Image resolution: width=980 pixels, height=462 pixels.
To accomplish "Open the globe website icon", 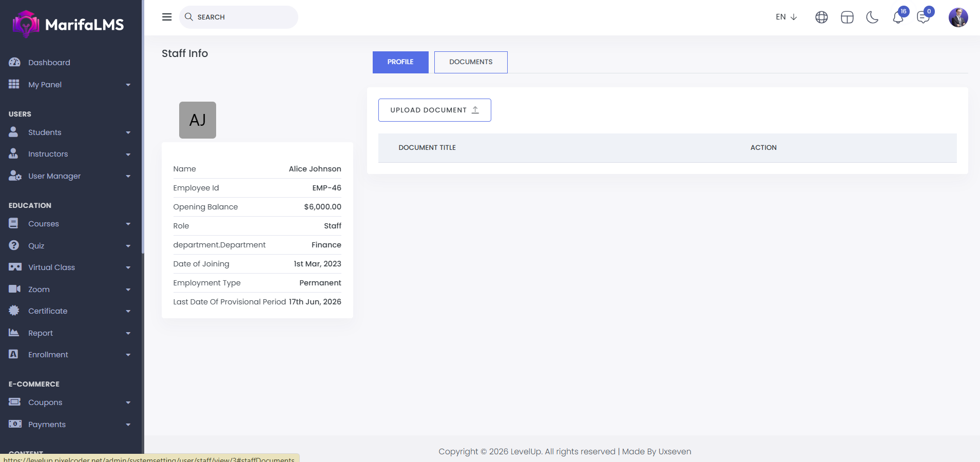I will point(821,17).
